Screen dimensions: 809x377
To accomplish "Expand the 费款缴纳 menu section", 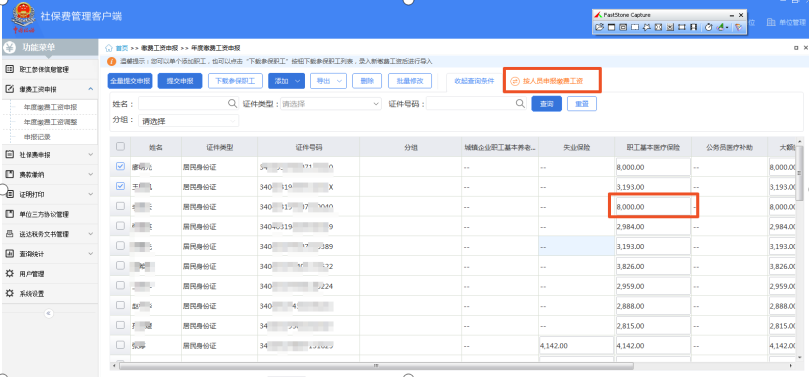I will pyautogui.click(x=91, y=174).
